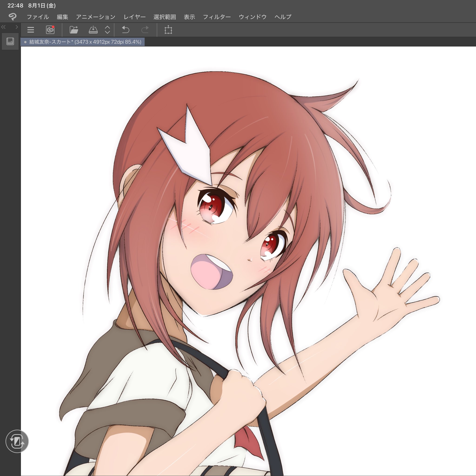Collapse the palette dock with double chevron

point(3,27)
